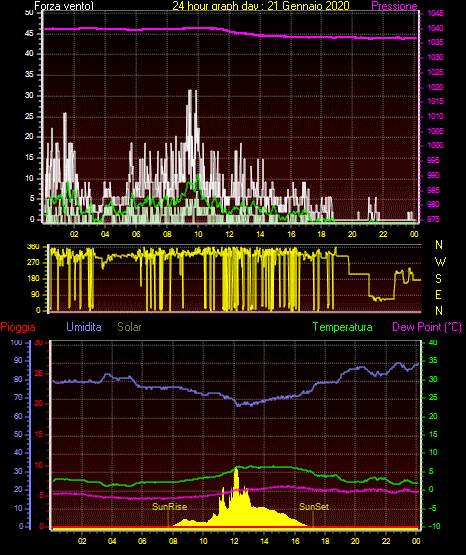The height and width of the screenshot is (555, 466).
Task: Select the 'Solar' legend label
Action: (x=129, y=327)
